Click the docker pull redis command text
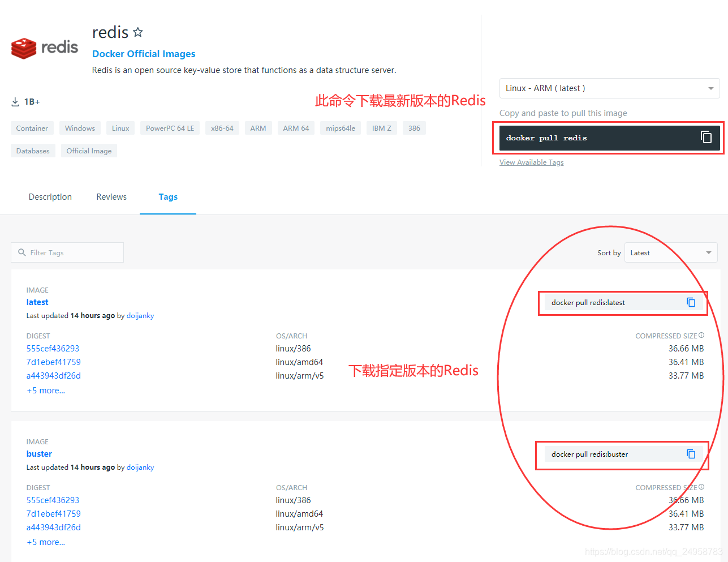Viewport: 728px width, 562px height. click(x=546, y=138)
